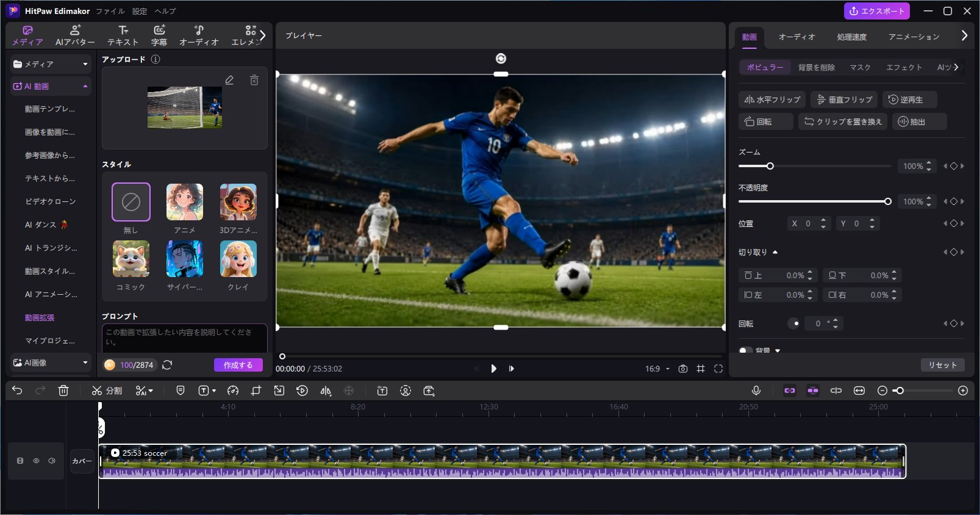Undo the last edit in the timeline toolbar
Image resolution: width=980 pixels, height=515 pixels.
tap(17, 391)
